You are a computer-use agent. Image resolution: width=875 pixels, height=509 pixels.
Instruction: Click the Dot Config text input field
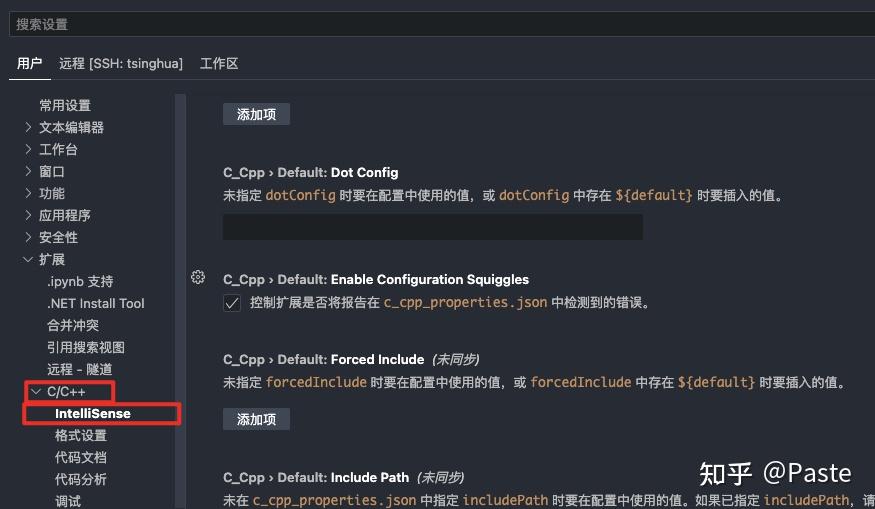[432, 227]
